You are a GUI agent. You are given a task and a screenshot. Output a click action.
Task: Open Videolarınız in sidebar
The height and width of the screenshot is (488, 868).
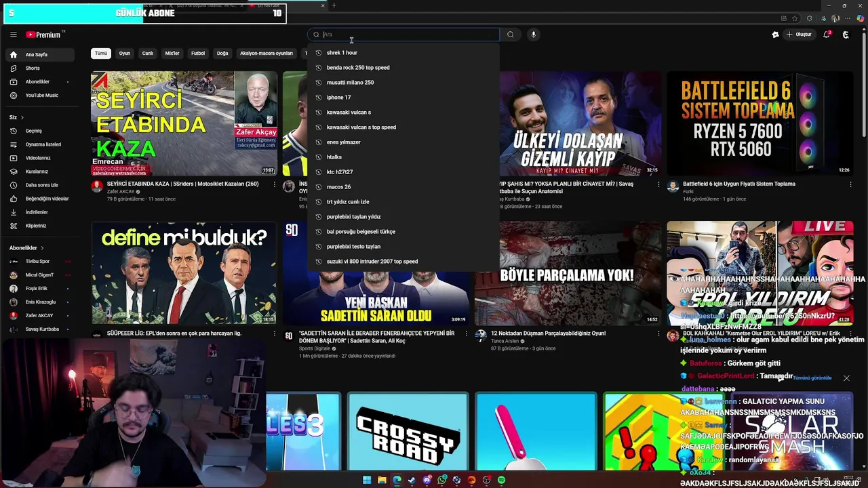coord(39,158)
